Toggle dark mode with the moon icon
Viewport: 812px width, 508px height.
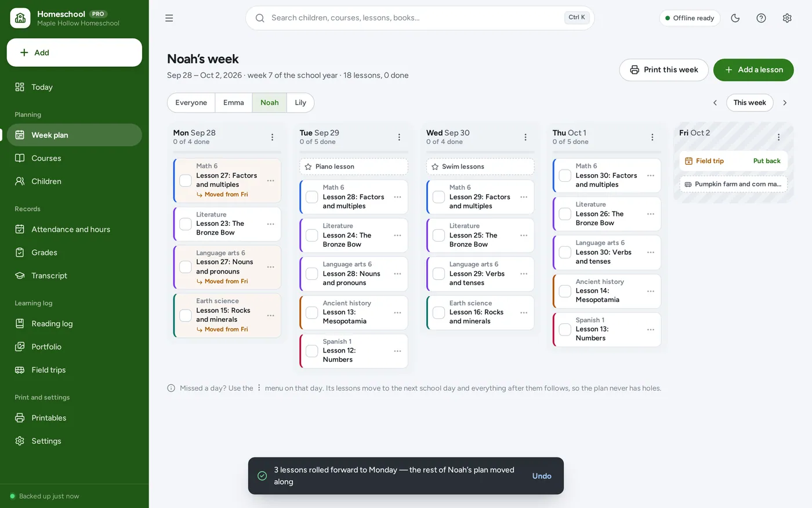click(735, 18)
